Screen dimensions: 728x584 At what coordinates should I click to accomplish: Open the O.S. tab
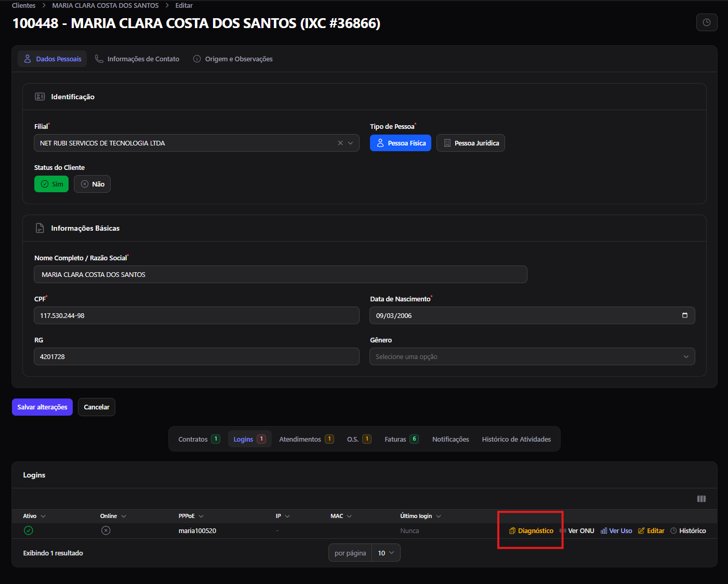(359, 439)
